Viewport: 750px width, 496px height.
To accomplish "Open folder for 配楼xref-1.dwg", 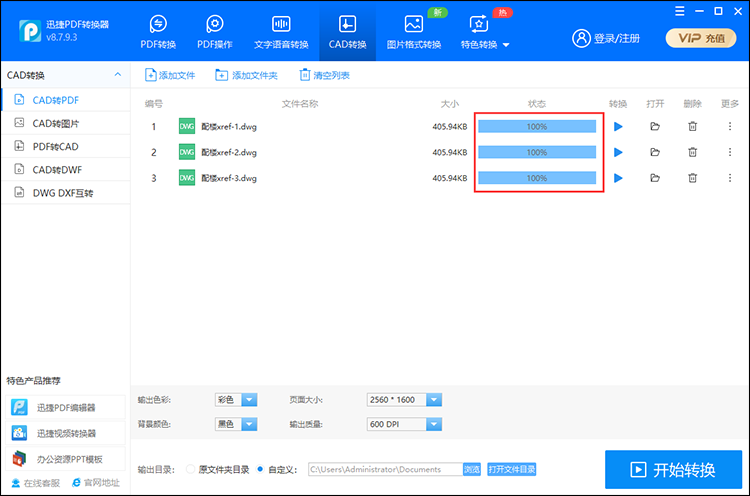I will click(x=655, y=127).
